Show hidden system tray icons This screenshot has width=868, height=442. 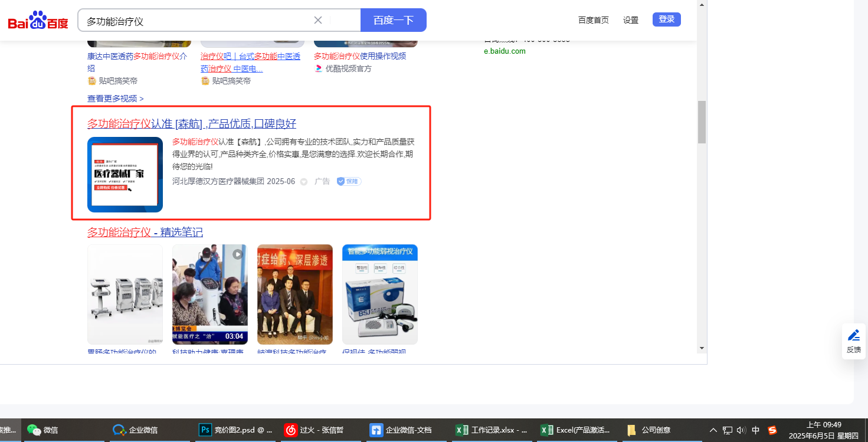(713, 430)
